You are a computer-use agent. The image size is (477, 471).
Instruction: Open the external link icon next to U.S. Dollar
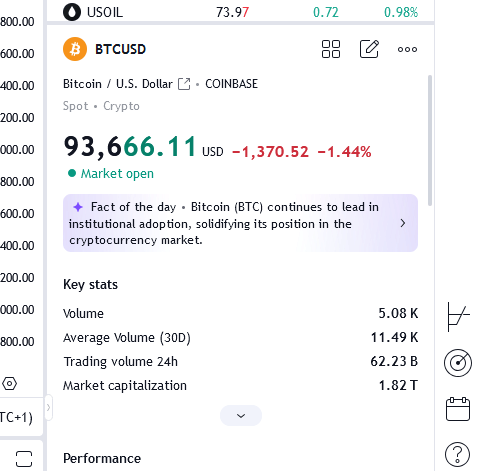click(184, 84)
